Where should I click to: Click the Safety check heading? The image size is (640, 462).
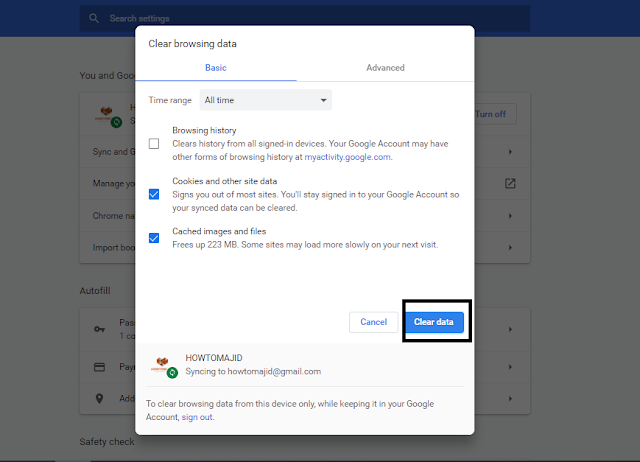[x=107, y=442]
